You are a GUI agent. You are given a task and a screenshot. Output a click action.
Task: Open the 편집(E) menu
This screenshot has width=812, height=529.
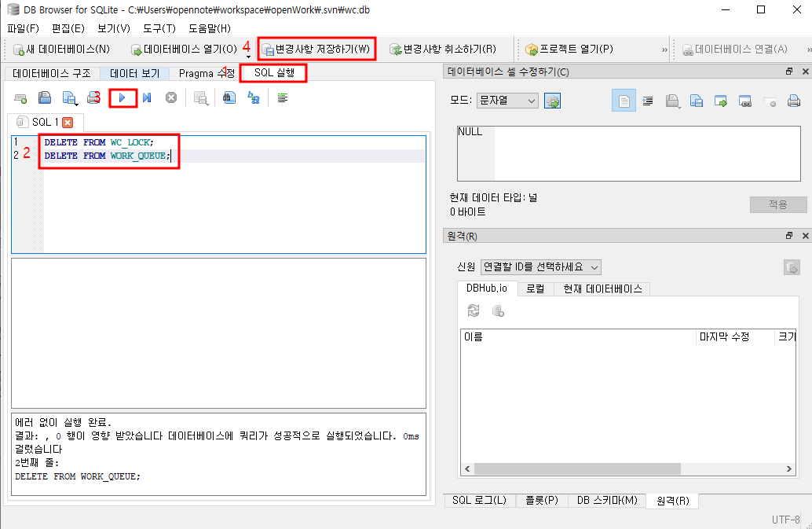pyautogui.click(x=68, y=28)
